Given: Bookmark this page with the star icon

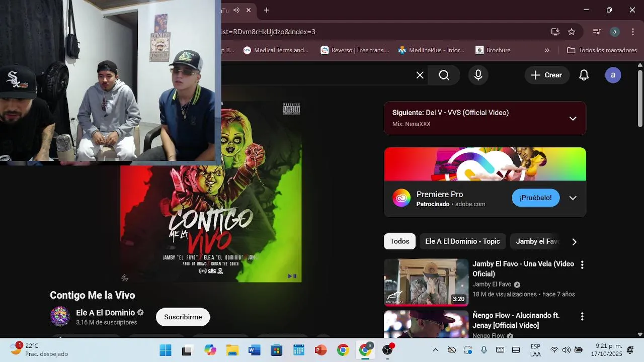Looking at the screenshot, I should 572,32.
